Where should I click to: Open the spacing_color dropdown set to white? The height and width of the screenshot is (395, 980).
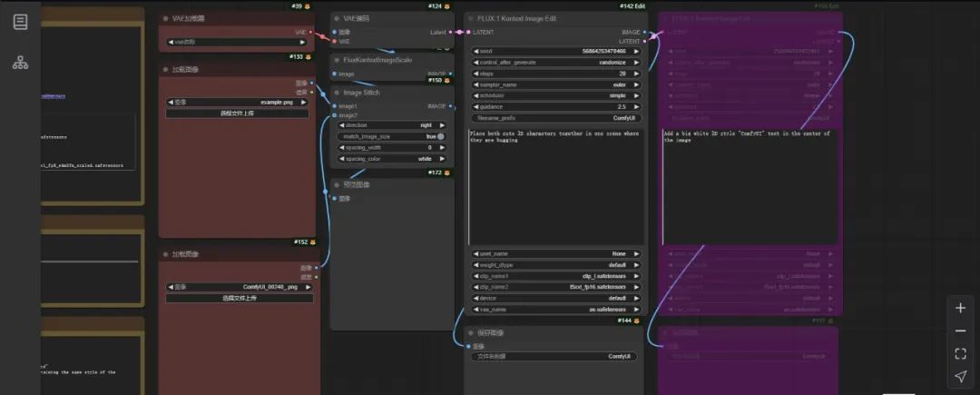(x=392, y=159)
